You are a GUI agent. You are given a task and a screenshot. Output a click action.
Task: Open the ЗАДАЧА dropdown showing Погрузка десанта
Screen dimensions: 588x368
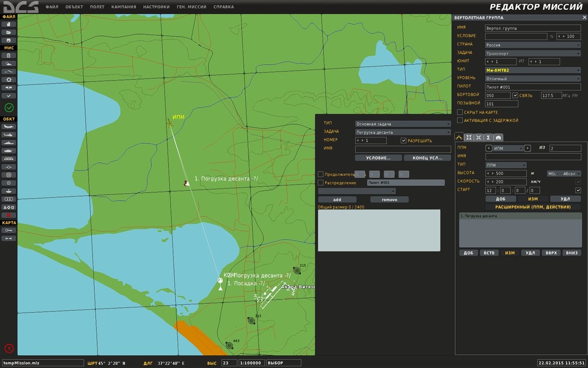(403, 132)
